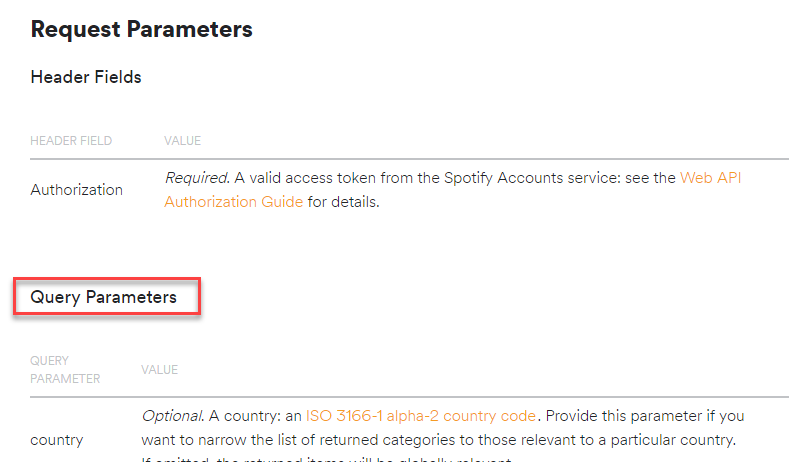
Task: Select the Authorization header field name
Action: coord(77,190)
